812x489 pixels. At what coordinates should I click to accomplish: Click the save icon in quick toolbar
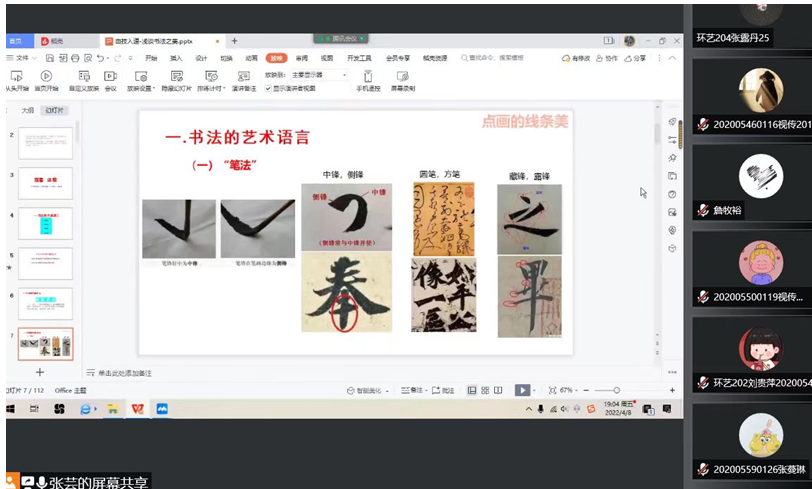[x=50, y=58]
